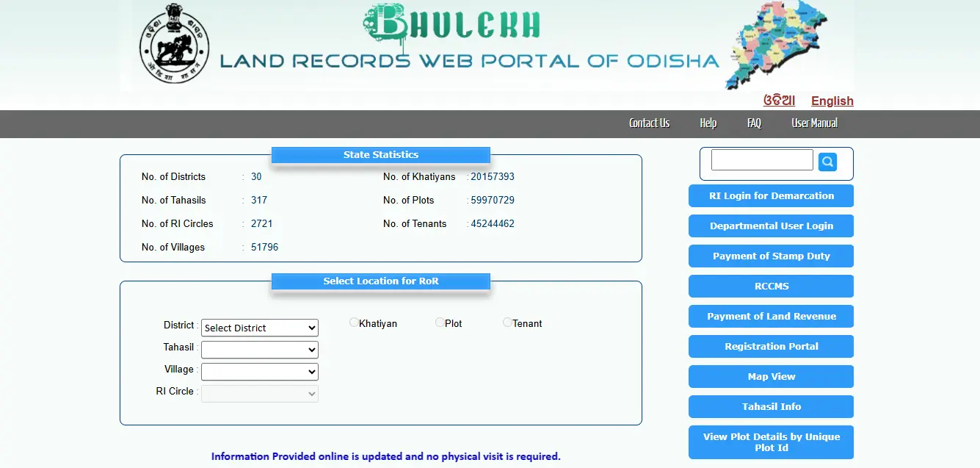
Task: Open the Village dropdown
Action: (260, 372)
